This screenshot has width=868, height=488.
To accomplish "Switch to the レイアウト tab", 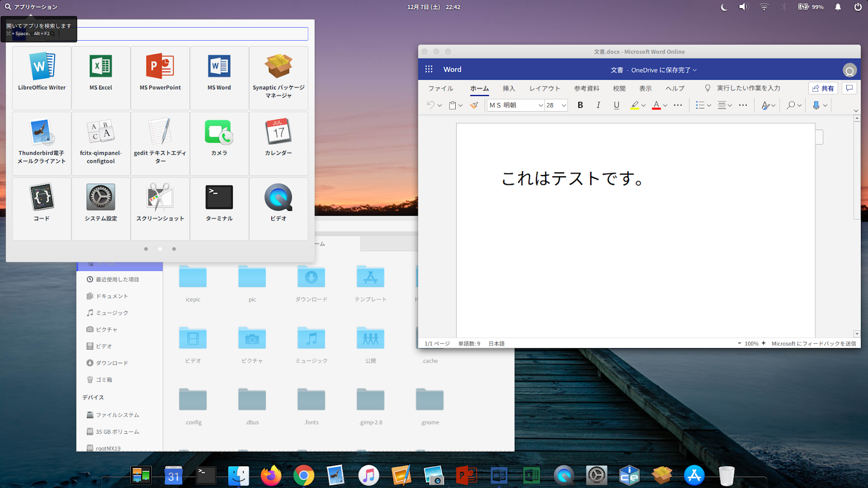I will pyautogui.click(x=545, y=88).
